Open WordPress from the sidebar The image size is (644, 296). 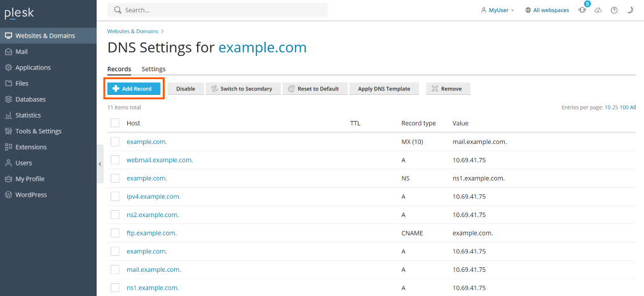[31, 195]
